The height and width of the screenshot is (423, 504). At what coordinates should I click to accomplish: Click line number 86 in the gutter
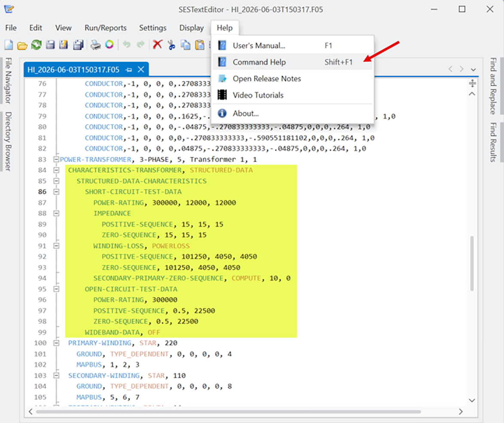point(42,192)
